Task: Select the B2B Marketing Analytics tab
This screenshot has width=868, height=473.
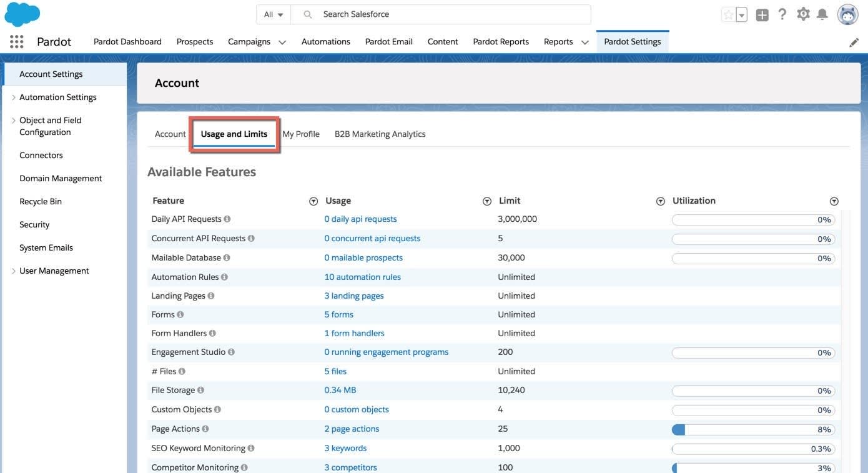Action: [x=380, y=133]
